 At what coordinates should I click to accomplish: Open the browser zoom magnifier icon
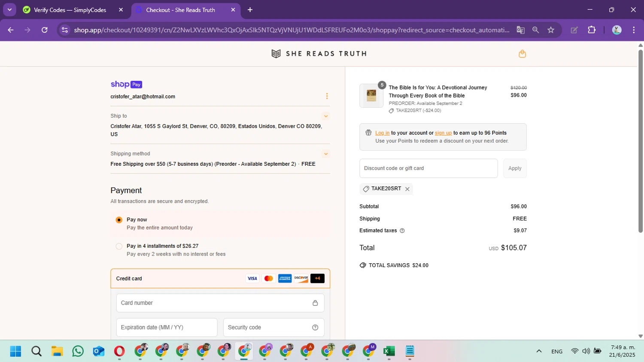coord(535,30)
